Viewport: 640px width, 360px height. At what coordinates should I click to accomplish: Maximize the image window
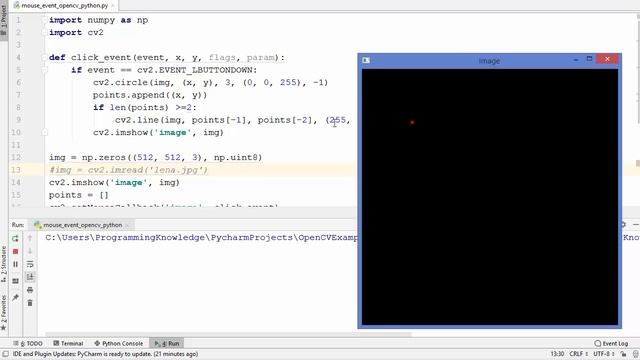point(589,59)
